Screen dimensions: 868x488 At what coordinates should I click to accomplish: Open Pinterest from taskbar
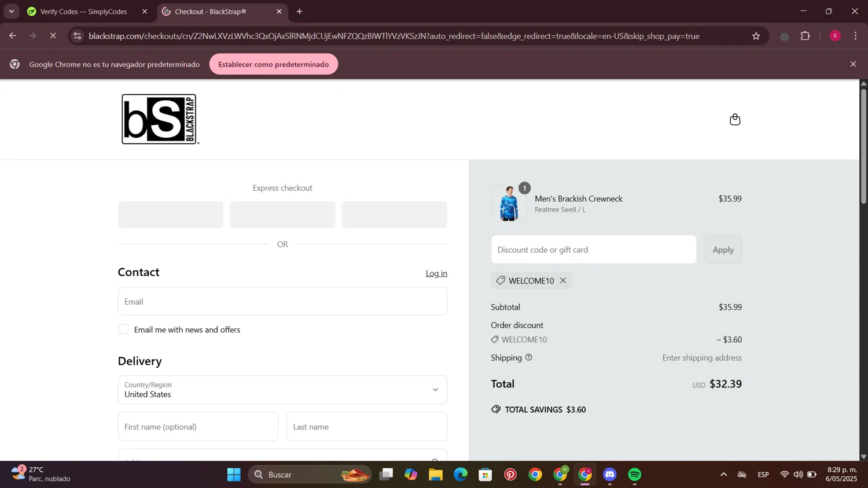510,475
